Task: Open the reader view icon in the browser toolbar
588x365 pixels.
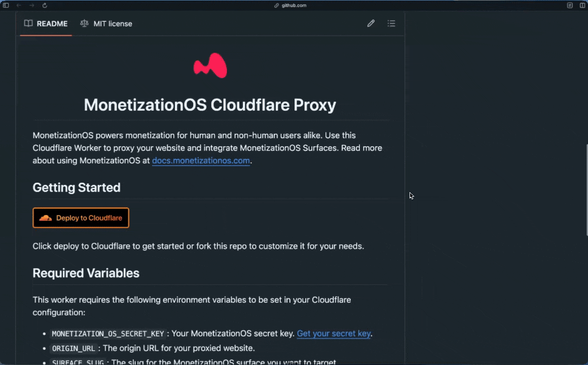Action: [x=570, y=5]
